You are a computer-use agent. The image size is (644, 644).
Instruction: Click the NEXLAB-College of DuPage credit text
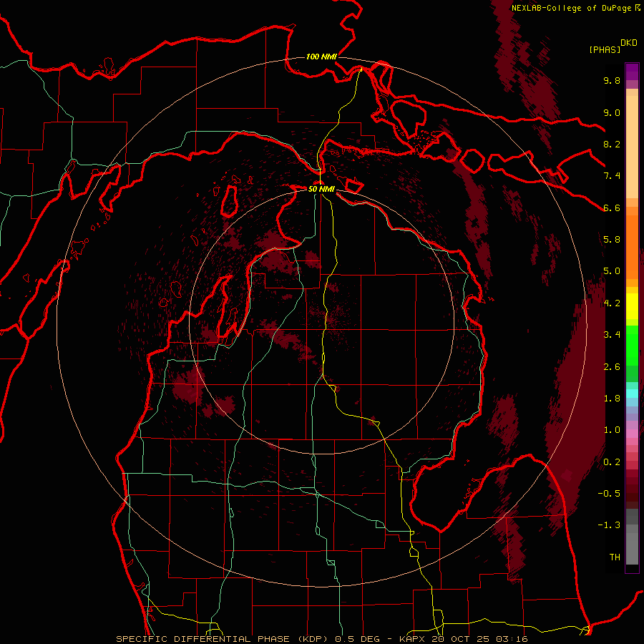572,8
